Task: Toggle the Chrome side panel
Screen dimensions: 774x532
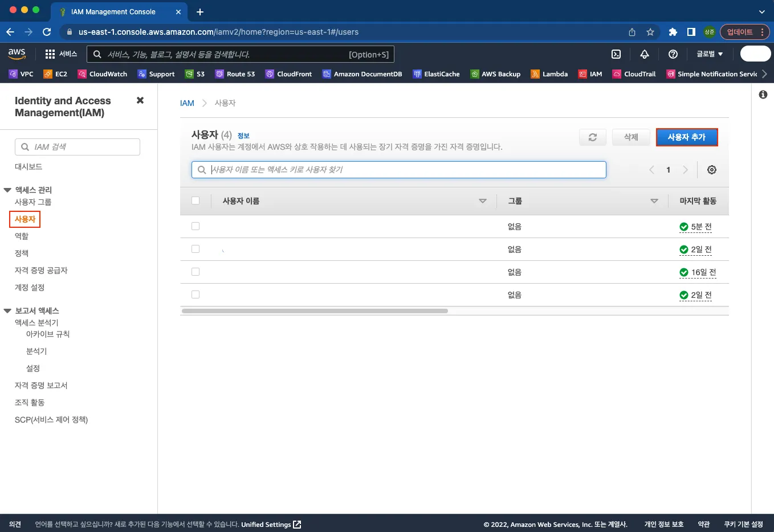Action: click(691, 32)
